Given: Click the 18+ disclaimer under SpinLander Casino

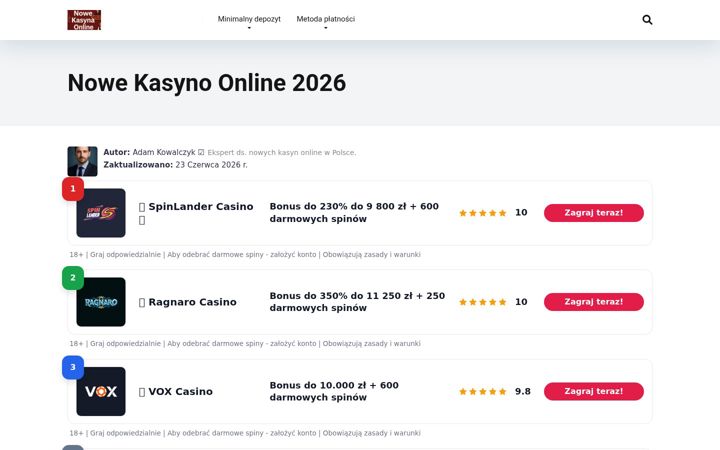Looking at the screenshot, I should 245,254.
